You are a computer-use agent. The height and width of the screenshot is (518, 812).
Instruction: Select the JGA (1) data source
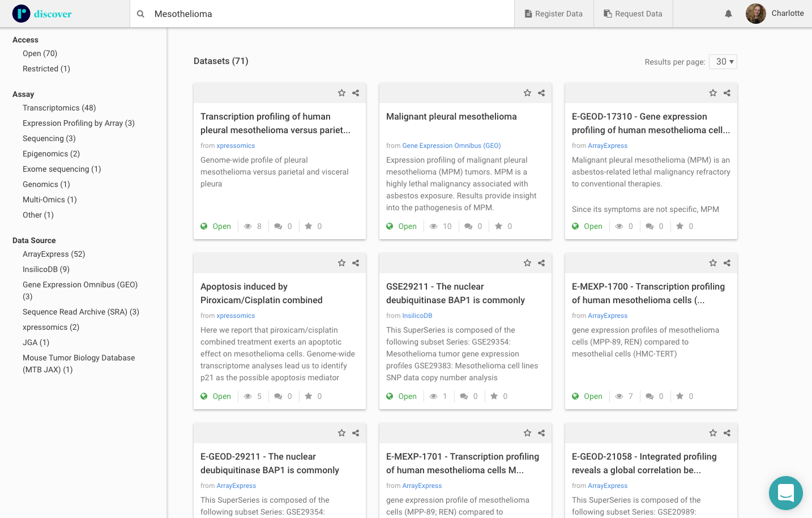[x=36, y=342]
